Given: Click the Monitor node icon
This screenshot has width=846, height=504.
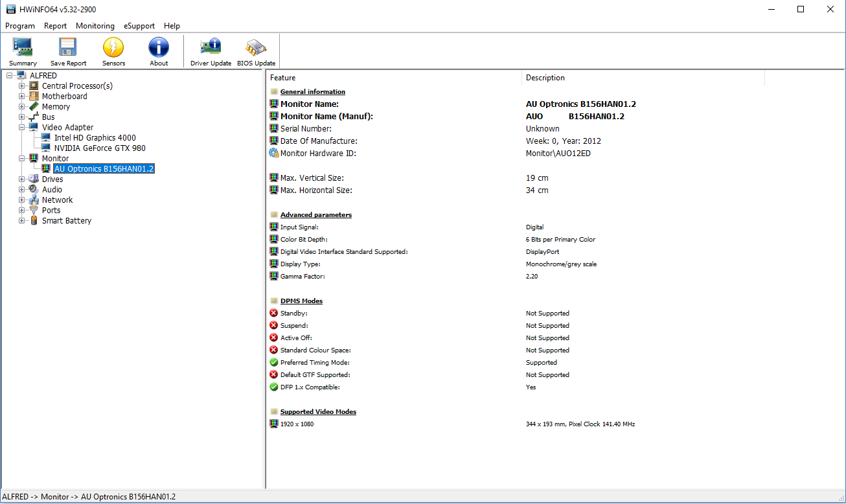Looking at the screenshot, I should [34, 159].
